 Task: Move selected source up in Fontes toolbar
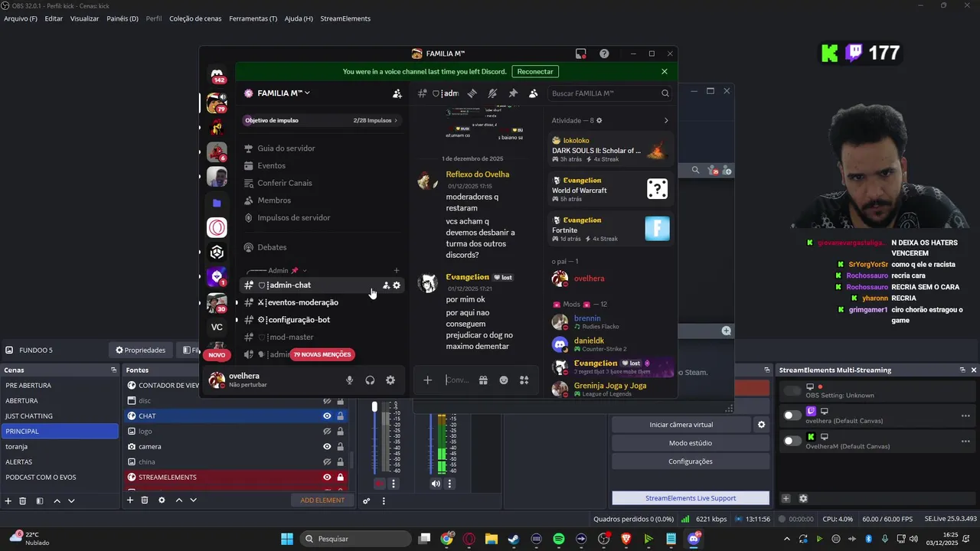(179, 500)
